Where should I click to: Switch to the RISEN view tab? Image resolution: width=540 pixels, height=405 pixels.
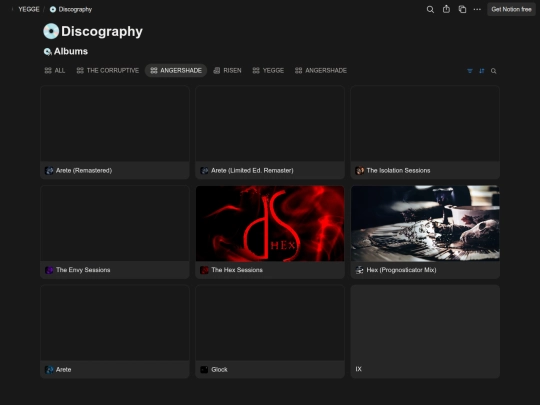[x=227, y=71]
